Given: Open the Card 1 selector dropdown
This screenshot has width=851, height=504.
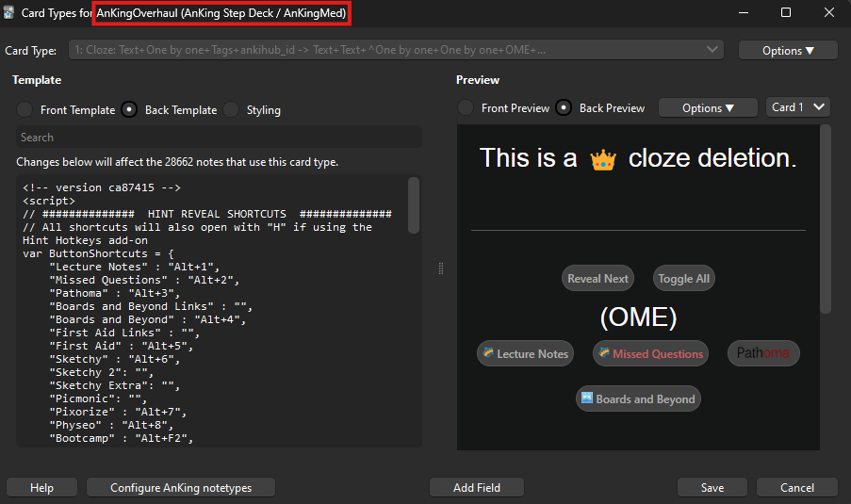Looking at the screenshot, I should [x=798, y=107].
